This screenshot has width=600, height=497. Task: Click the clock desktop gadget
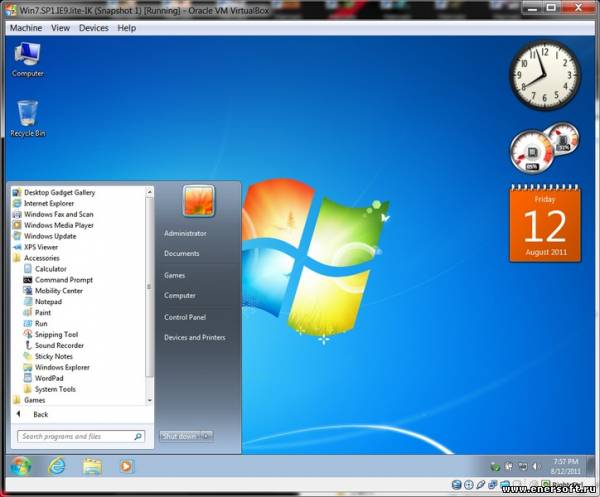[545, 75]
